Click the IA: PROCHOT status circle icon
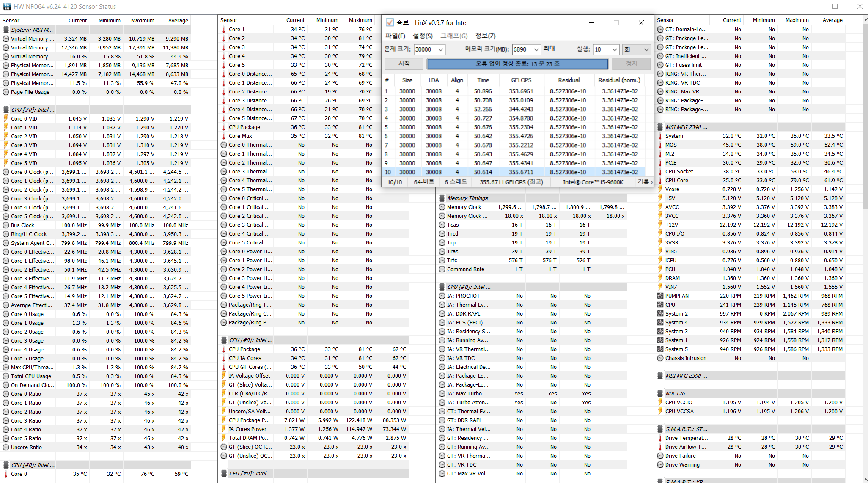 [x=442, y=296]
